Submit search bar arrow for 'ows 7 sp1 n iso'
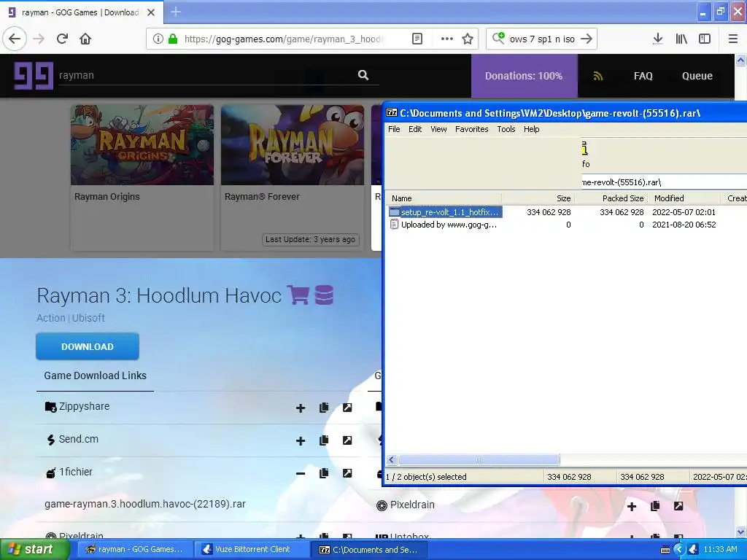747x560 pixels. (587, 39)
